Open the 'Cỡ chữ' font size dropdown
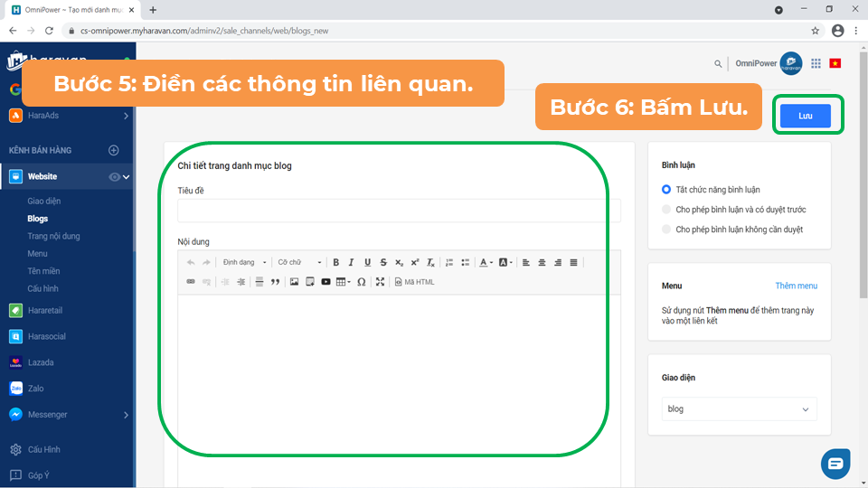Screen dimensions: 868x488 (299, 262)
